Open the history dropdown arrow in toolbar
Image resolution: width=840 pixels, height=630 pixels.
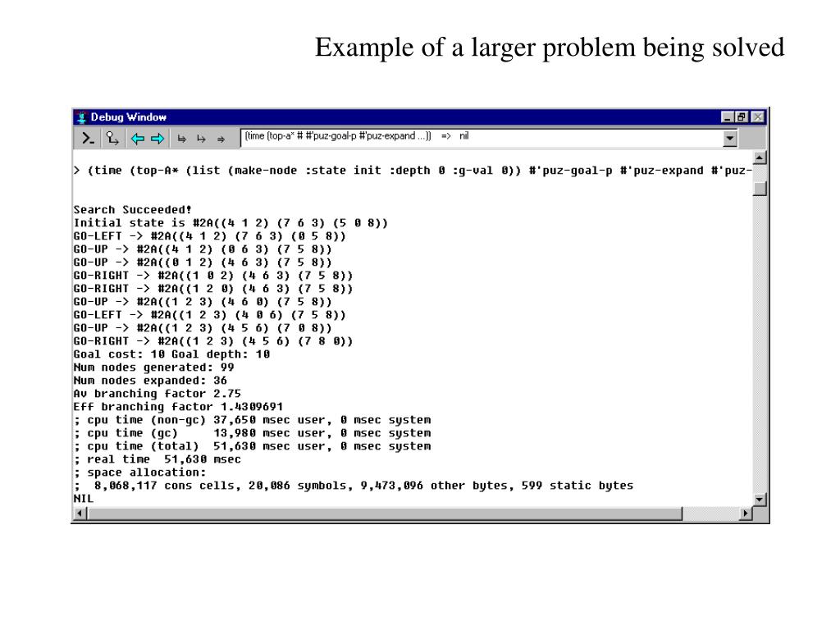click(x=729, y=139)
